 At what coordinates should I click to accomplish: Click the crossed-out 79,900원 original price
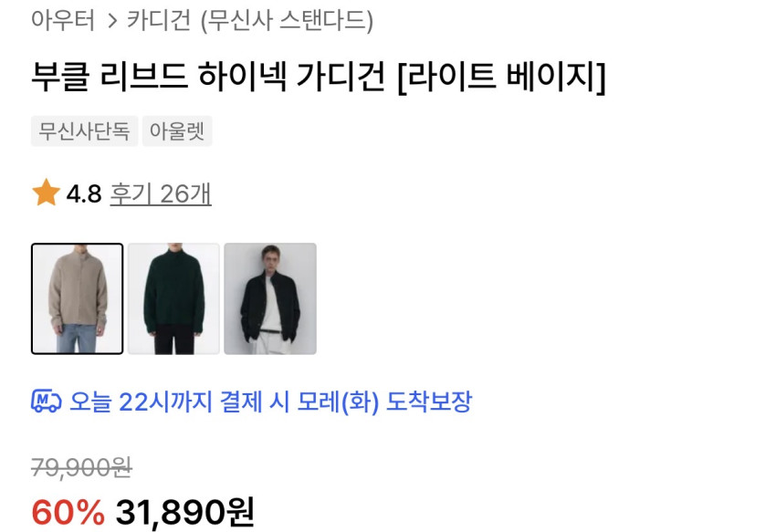pyautogui.click(x=81, y=467)
